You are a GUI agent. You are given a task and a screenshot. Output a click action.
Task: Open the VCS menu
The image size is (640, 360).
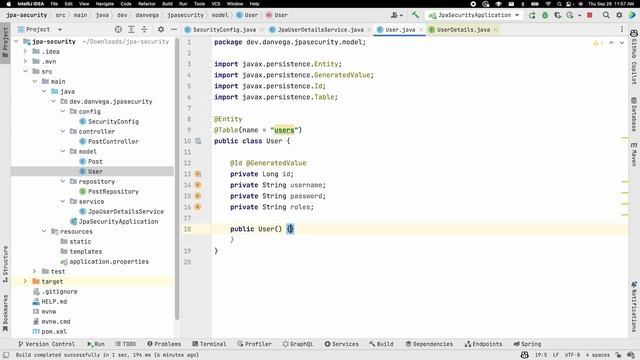(216, 4)
